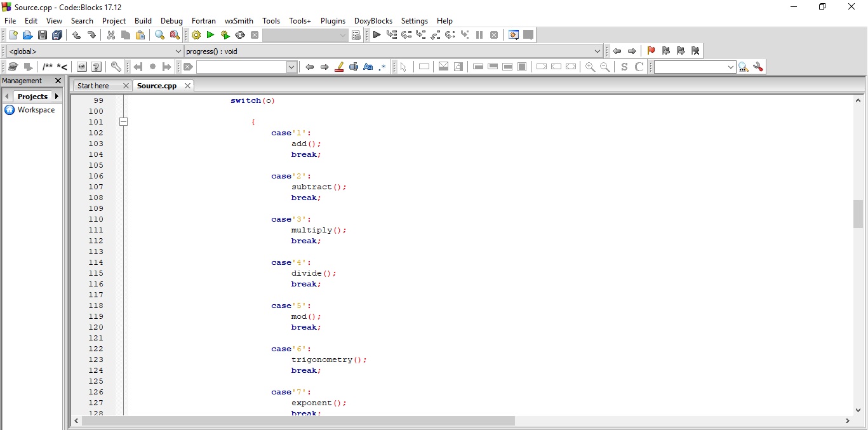Click zoom in magnifier icon
The image size is (868, 430).
pyautogui.click(x=590, y=67)
